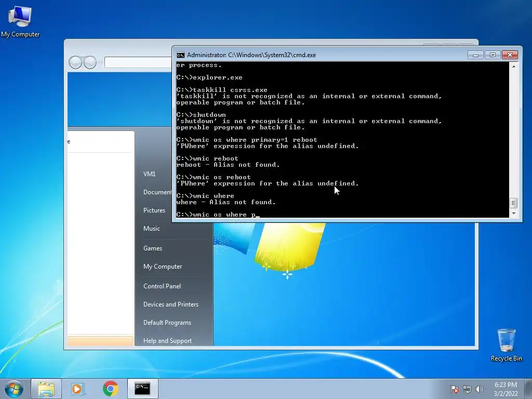The height and width of the screenshot is (399, 532).
Task: Maximize the cmd.exe window
Action: pyautogui.click(x=493, y=55)
